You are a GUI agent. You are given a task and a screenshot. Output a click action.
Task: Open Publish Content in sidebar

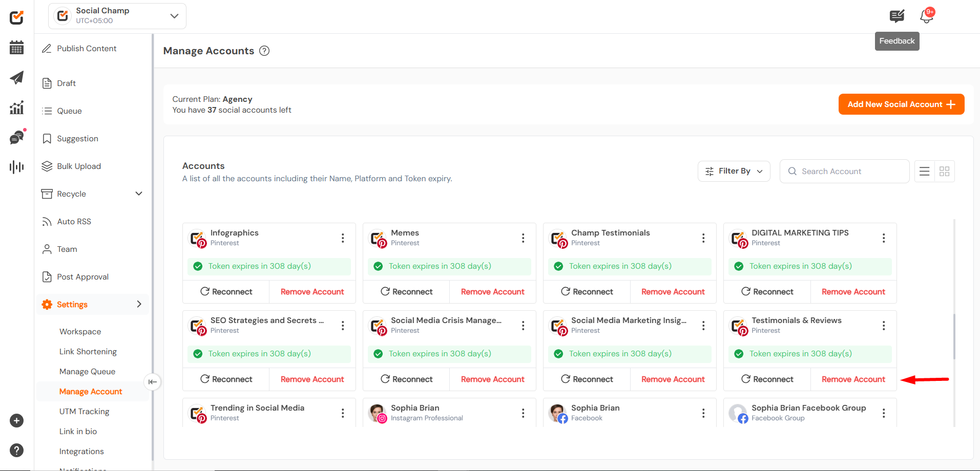[87, 48]
